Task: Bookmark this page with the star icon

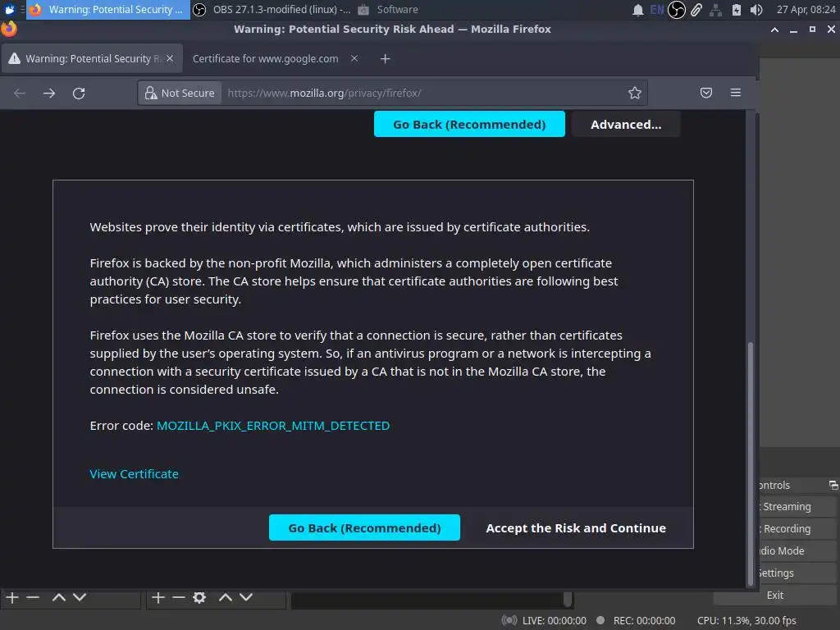Action: point(635,93)
